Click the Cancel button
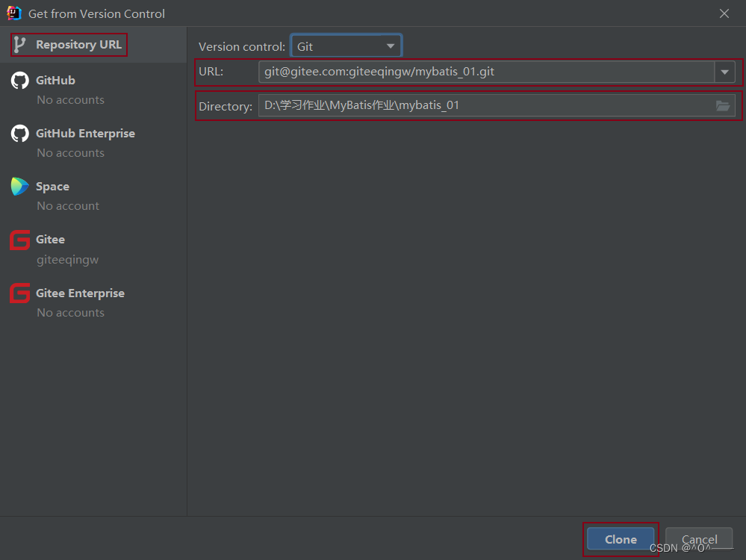The image size is (746, 560). 699,539
